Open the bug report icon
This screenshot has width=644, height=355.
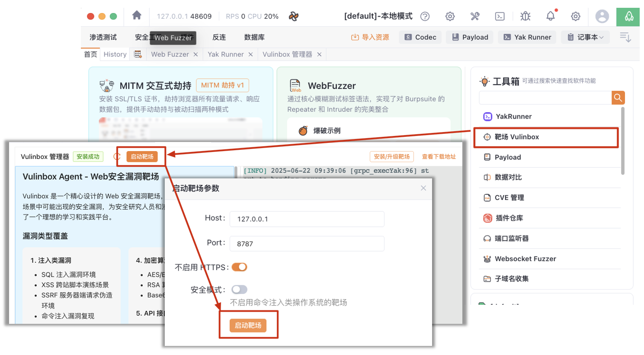pos(525,16)
